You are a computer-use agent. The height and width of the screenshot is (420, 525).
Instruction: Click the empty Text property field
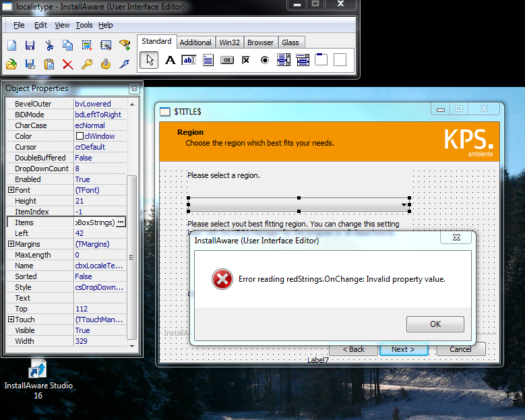click(100, 298)
